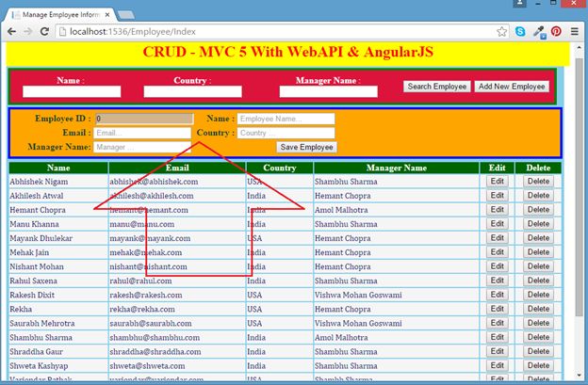The height and width of the screenshot is (385, 588).
Task: Click the Employee Name placeholder field
Action: coord(286,119)
